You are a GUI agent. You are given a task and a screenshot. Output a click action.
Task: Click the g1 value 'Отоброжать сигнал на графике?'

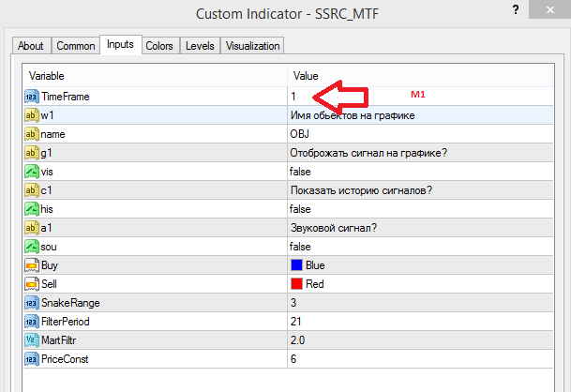368,153
